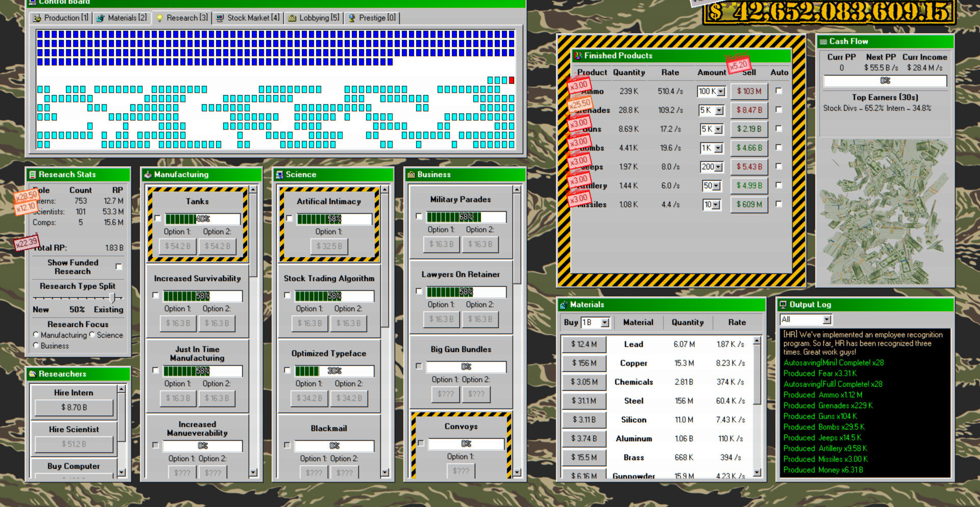Enable the Show Funded Research checkbox
This screenshot has width=980, height=507.
(x=119, y=267)
